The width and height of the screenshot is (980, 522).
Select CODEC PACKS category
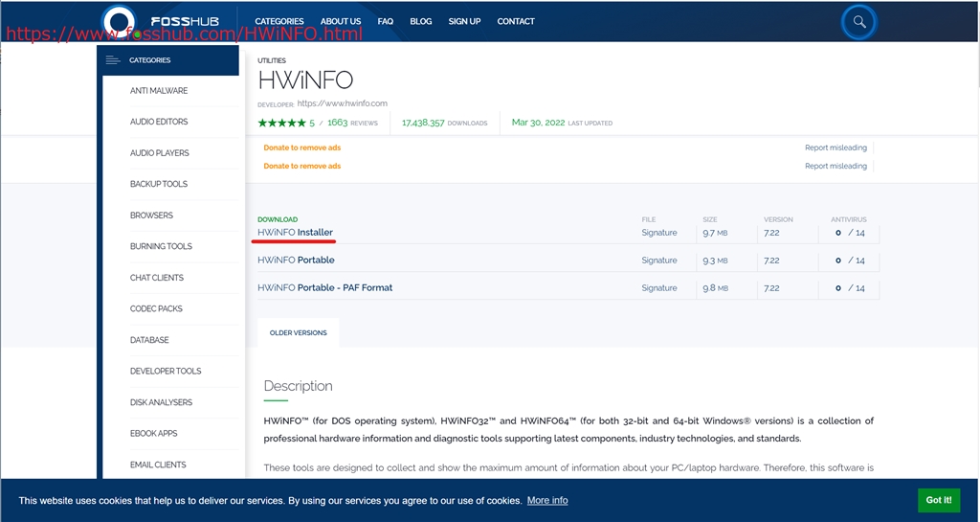click(x=156, y=308)
